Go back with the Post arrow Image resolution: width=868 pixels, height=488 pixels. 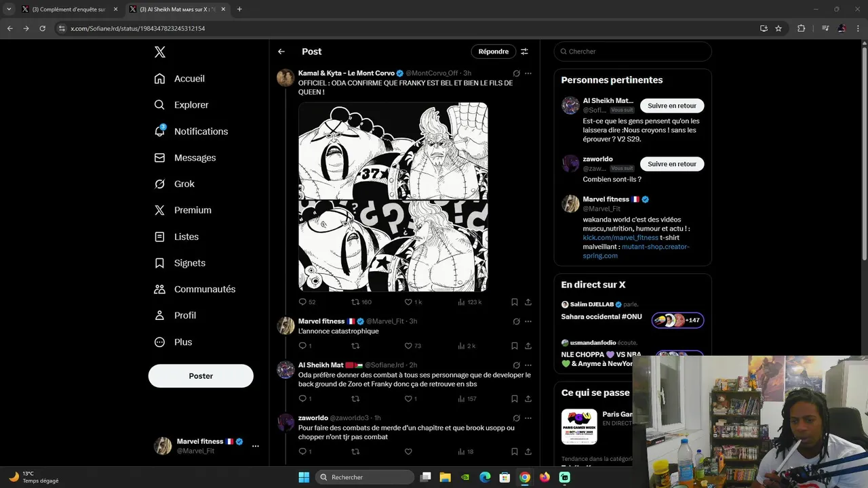click(x=281, y=52)
